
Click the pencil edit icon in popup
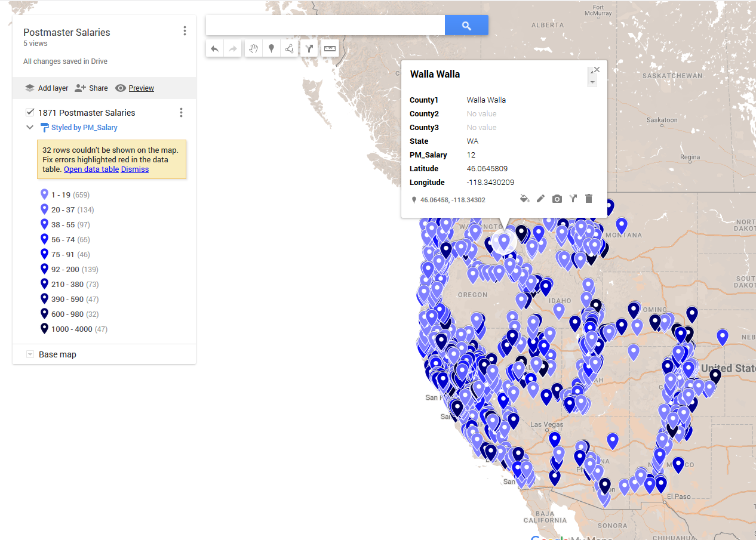coord(540,199)
